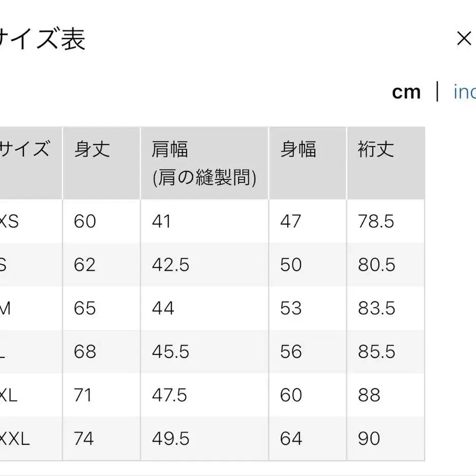Click the divider between cm and inch options
The width and height of the screenshot is (476, 476).
[x=438, y=91]
